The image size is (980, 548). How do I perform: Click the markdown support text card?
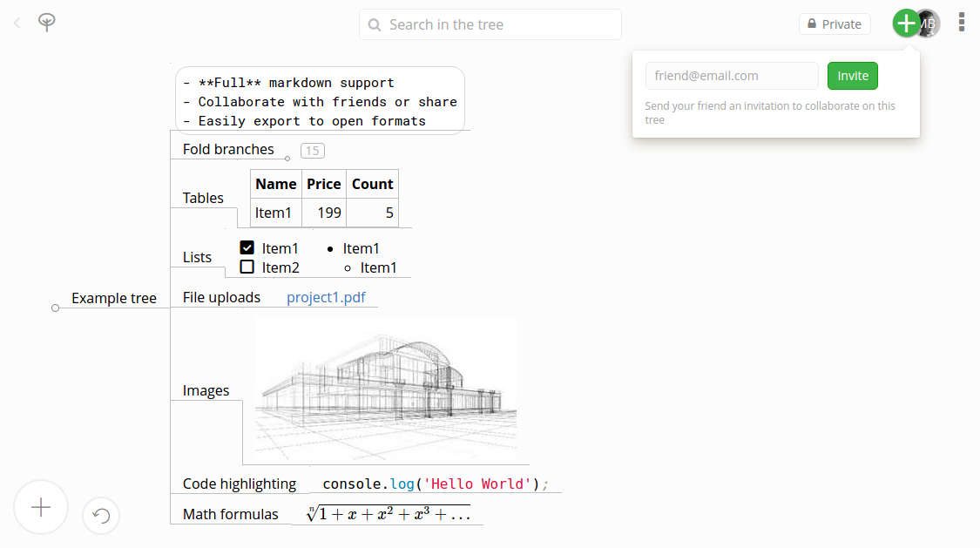(320, 100)
